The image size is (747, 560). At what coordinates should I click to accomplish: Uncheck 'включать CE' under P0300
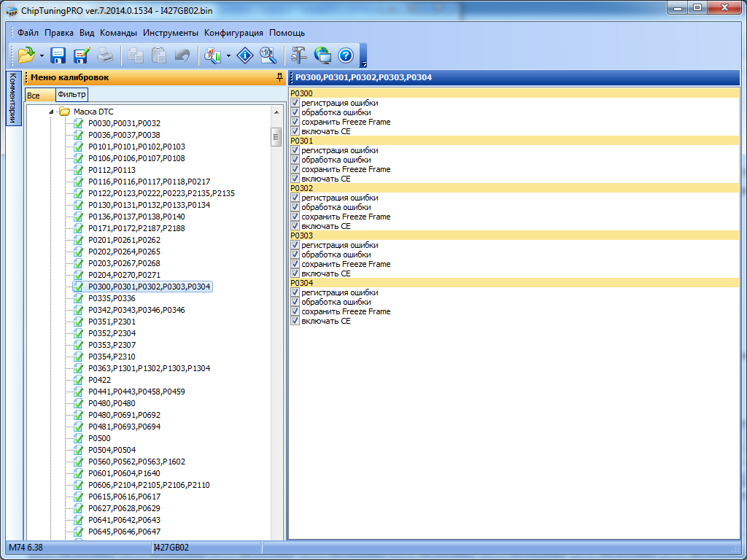click(295, 131)
